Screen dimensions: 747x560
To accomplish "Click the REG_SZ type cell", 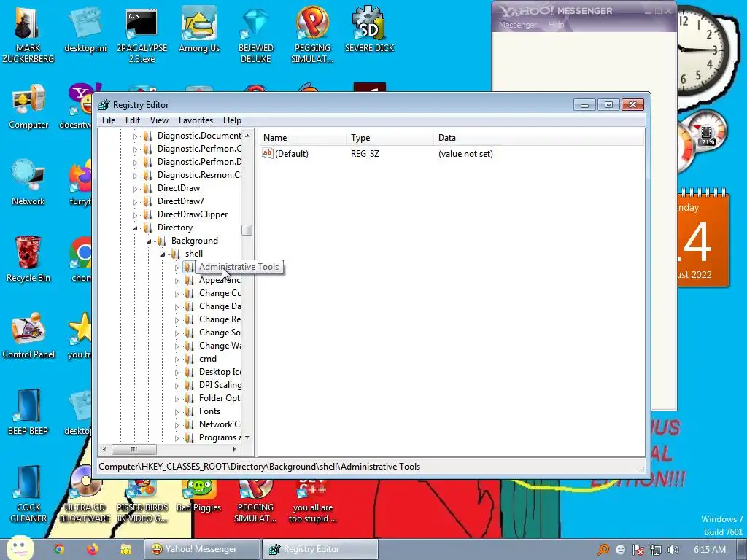I will pyautogui.click(x=365, y=154).
